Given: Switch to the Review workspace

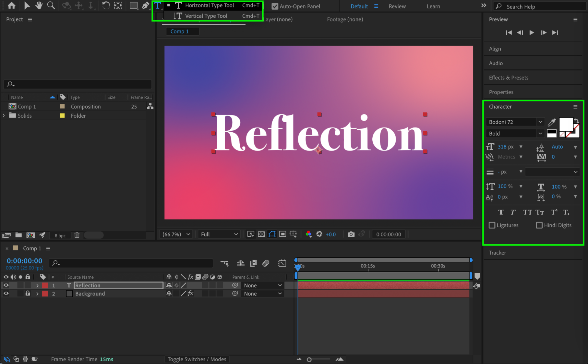Looking at the screenshot, I should coord(397,6).
